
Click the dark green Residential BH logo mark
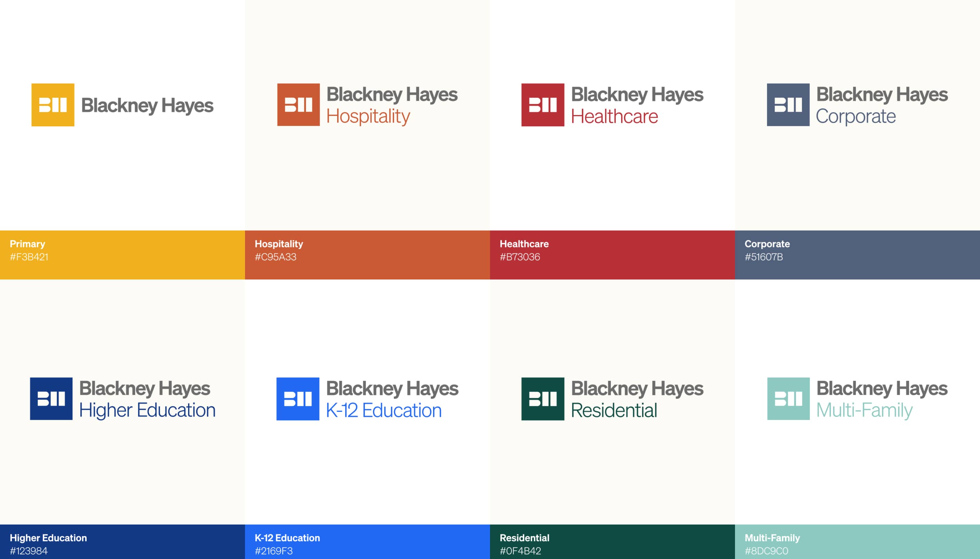(543, 399)
